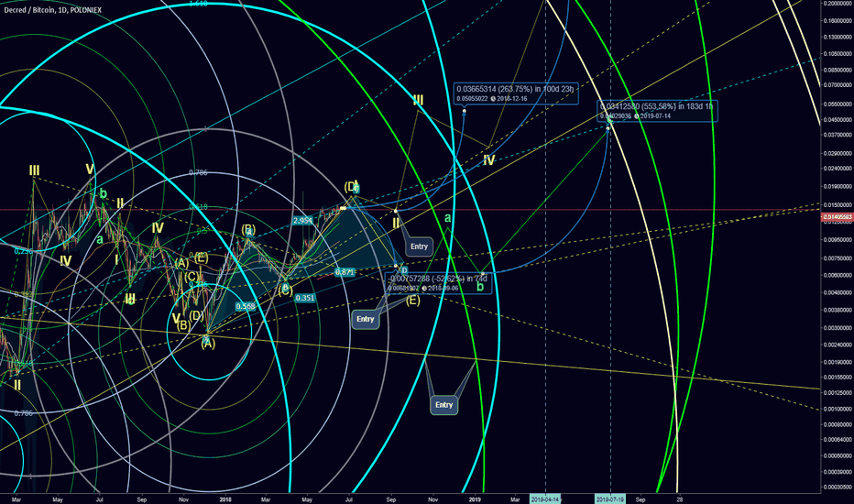Screen dimensions: 854x504
Task: Click the 0.00190000 price axis label
Action: (838, 362)
